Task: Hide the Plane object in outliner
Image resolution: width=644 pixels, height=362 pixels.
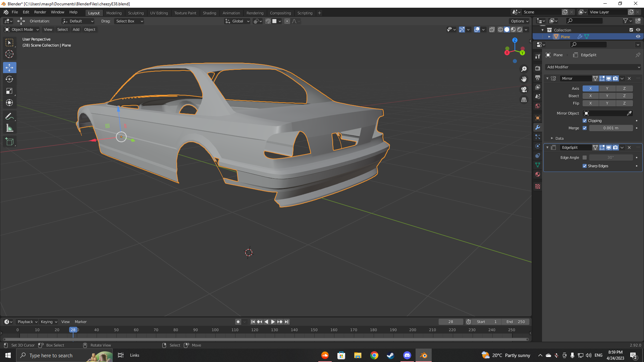Action: pyautogui.click(x=638, y=37)
